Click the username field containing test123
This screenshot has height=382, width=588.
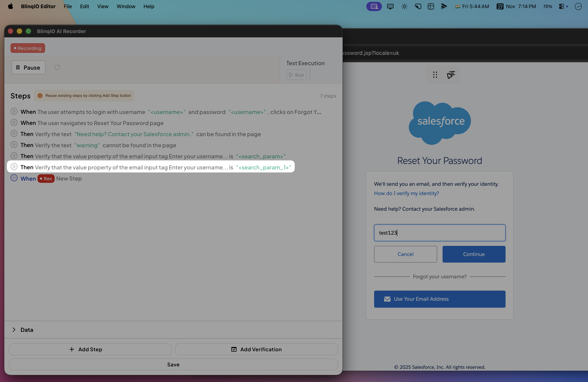[439, 233]
